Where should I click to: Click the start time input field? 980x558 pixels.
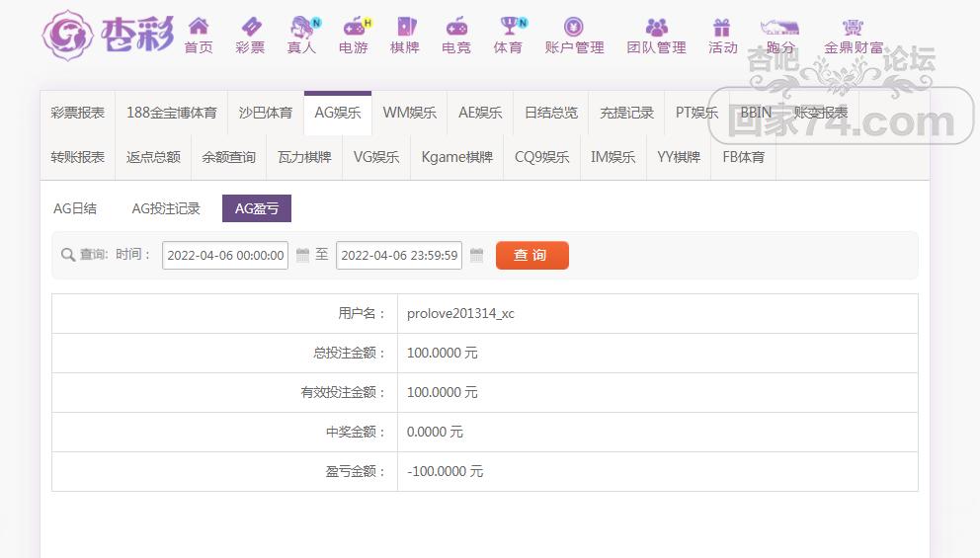click(x=225, y=255)
